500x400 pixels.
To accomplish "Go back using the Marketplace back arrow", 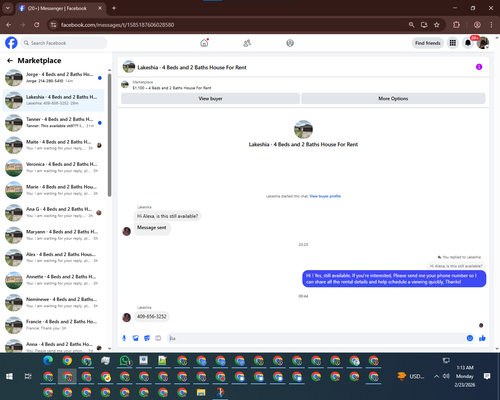I will point(10,61).
